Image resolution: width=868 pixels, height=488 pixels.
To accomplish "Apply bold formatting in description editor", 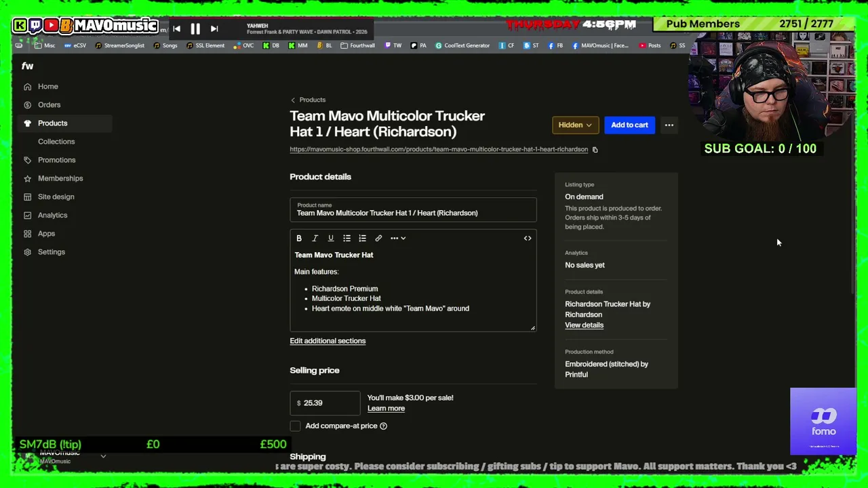I will 299,238.
